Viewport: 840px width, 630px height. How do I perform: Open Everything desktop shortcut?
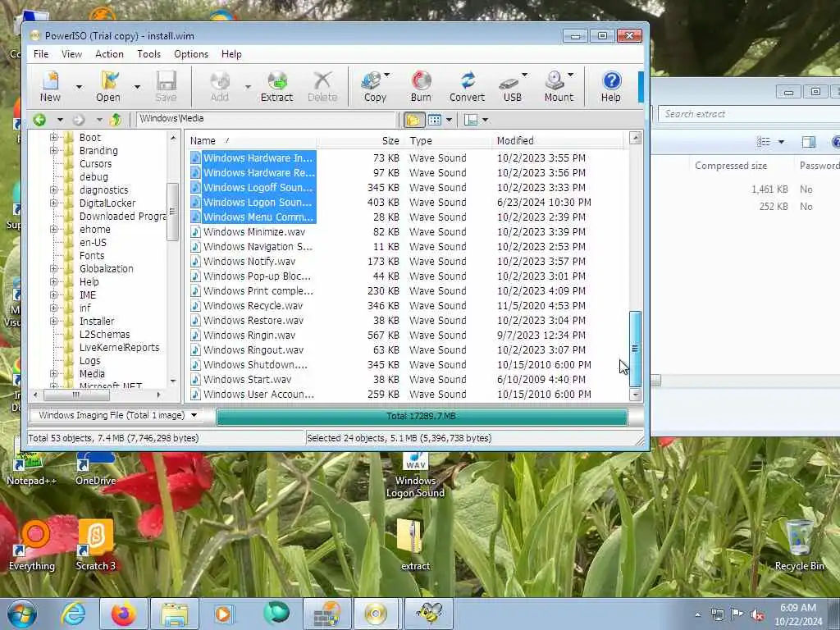[x=32, y=545]
